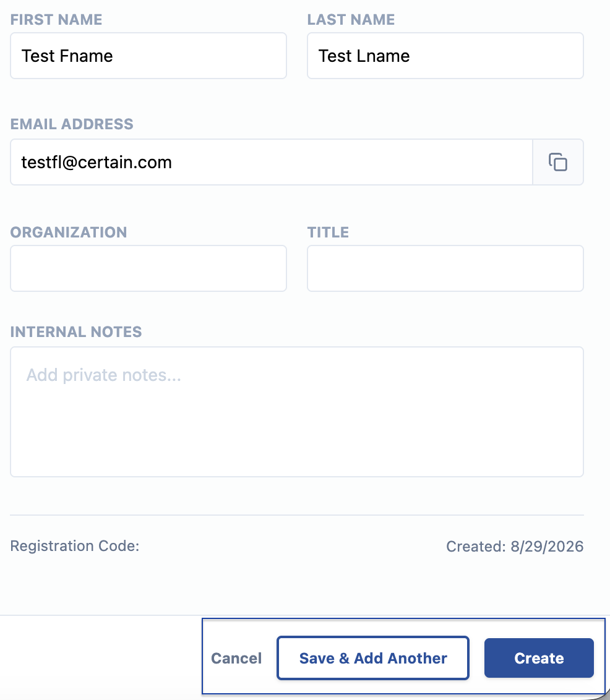Click the horizontal divider above Registration Code
The image size is (610, 700).
(297, 515)
